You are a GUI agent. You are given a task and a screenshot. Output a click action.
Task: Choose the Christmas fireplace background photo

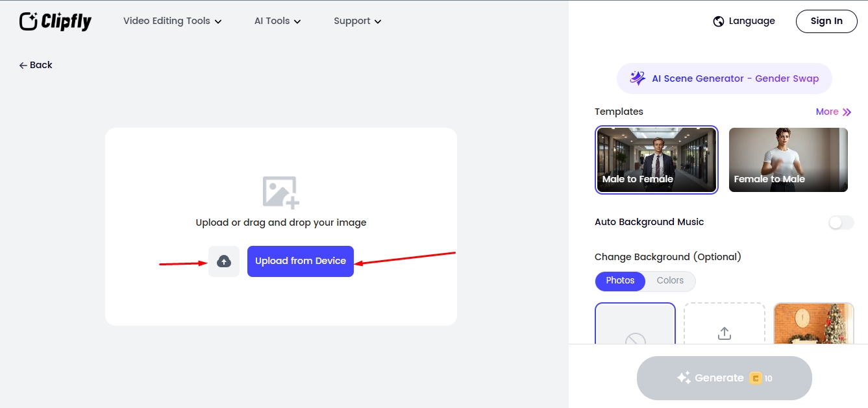click(813, 324)
